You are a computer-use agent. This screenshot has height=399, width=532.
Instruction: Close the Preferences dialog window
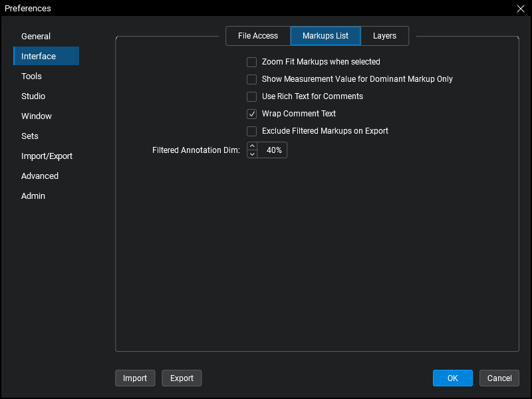point(521,9)
